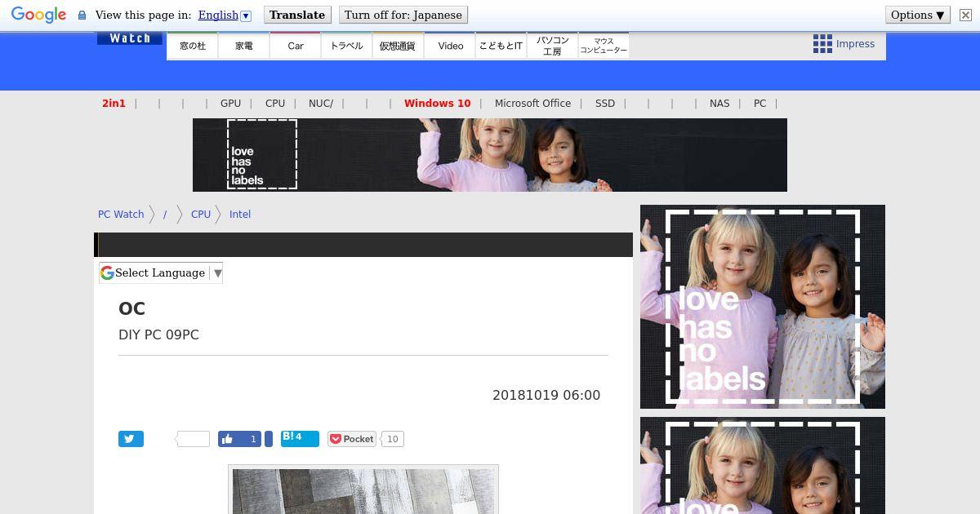980x514 pixels.
Task: Click the lock icon in translate bar
Action: tap(82, 15)
